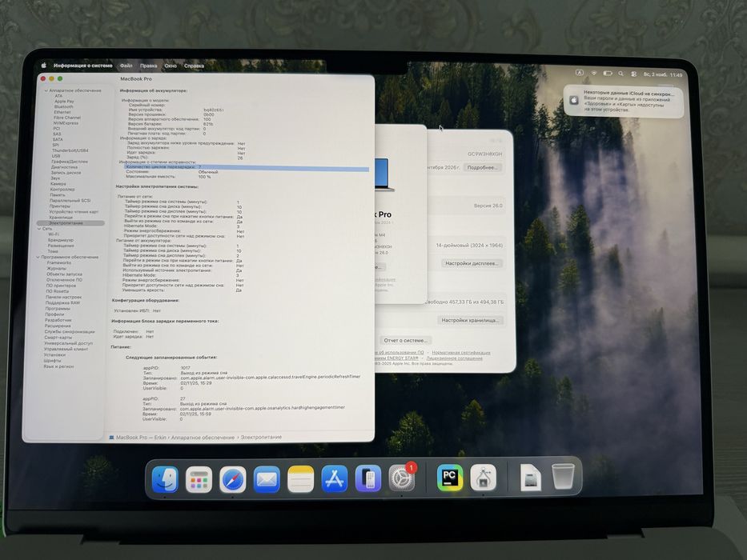Open the Trash in the Dock
This screenshot has width=747, height=560.
[x=563, y=477]
